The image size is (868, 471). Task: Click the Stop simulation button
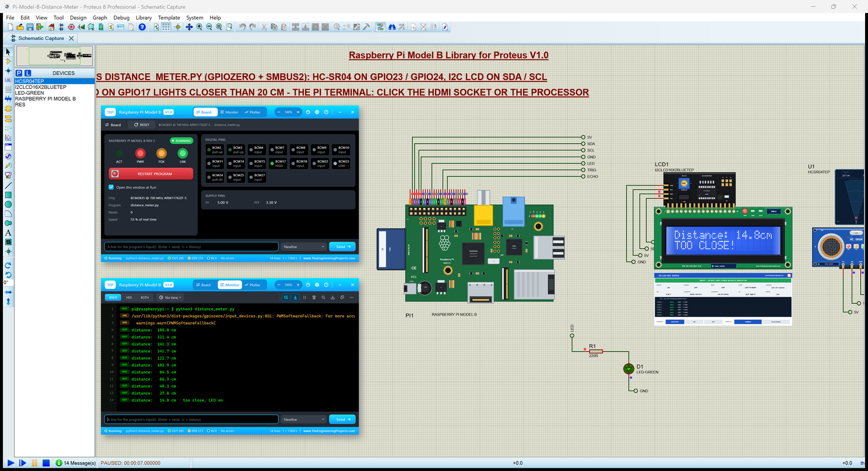click(x=46, y=463)
